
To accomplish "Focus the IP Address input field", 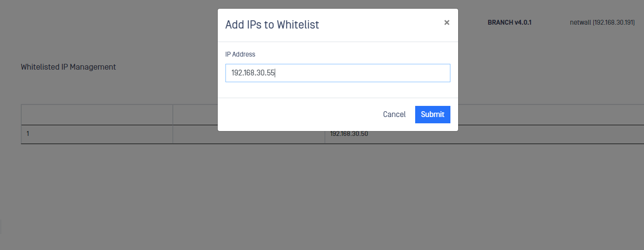I will 338,73.
